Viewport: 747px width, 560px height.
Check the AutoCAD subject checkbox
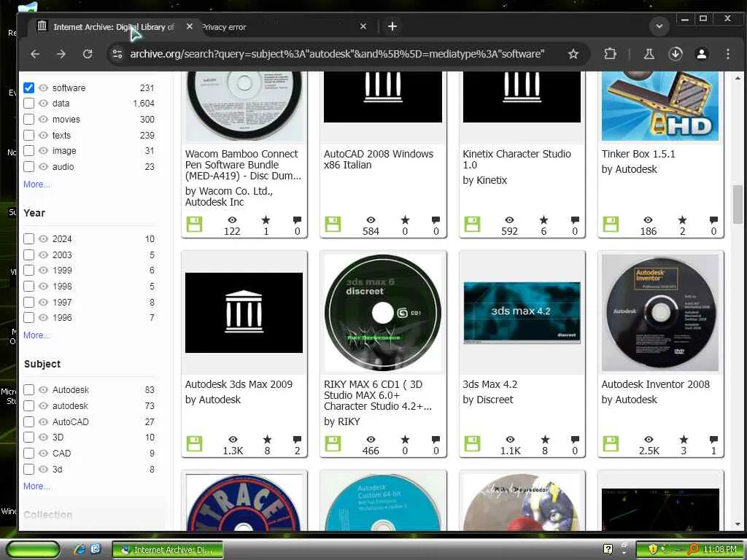(x=28, y=421)
